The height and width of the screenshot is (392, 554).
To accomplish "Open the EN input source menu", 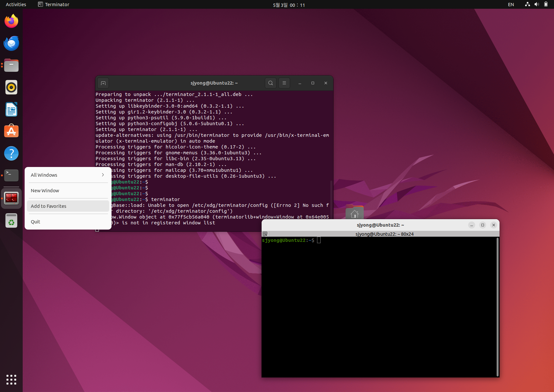I will tap(511, 5).
